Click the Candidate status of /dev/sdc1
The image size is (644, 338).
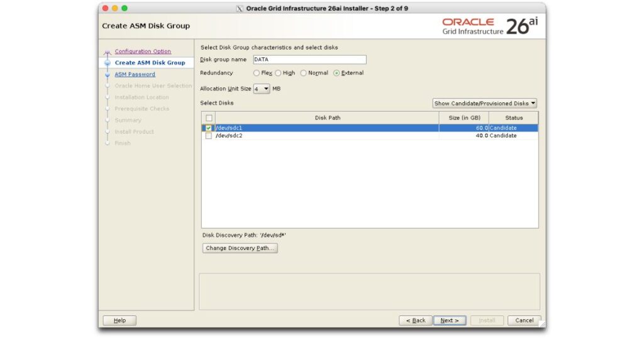503,128
